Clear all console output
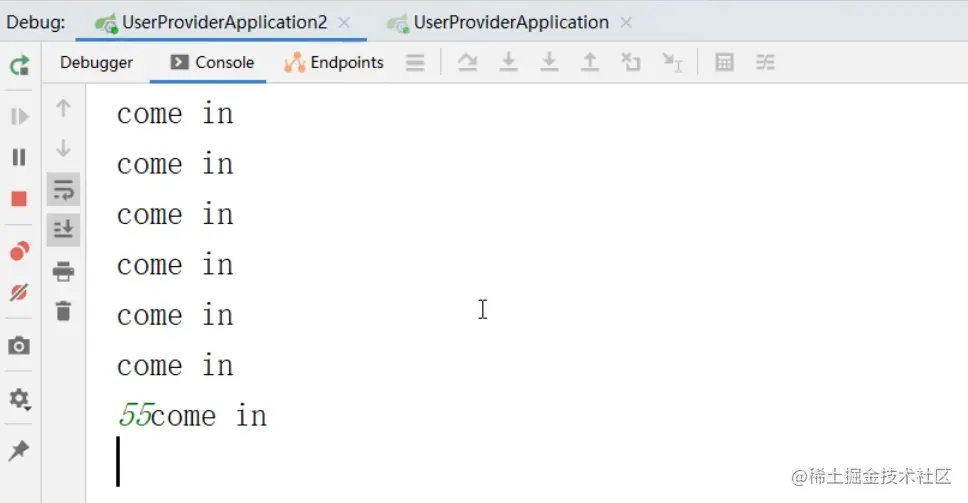This screenshot has height=503, width=968. coord(63,311)
